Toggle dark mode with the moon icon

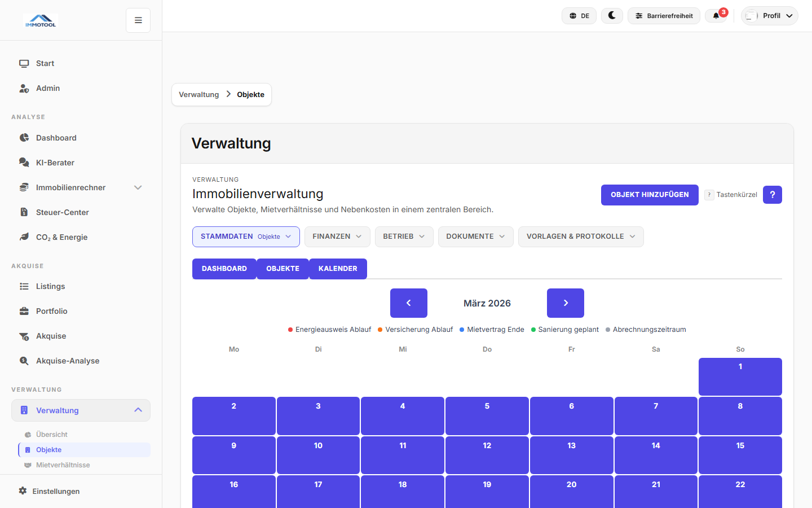click(x=612, y=16)
